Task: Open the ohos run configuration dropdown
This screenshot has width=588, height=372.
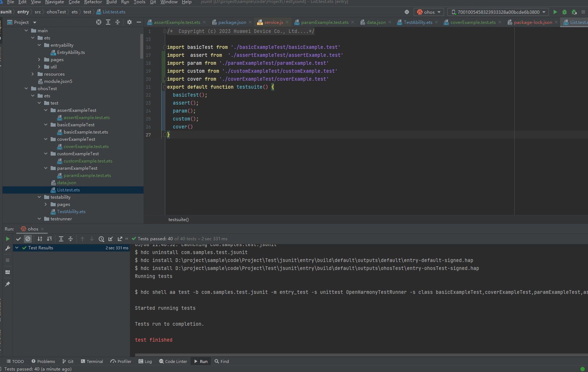Action: click(429, 12)
